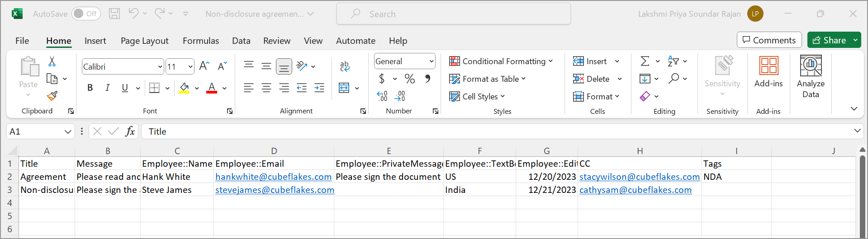This screenshot has height=239, width=868.
Task: Open the File tab
Action: 22,41
